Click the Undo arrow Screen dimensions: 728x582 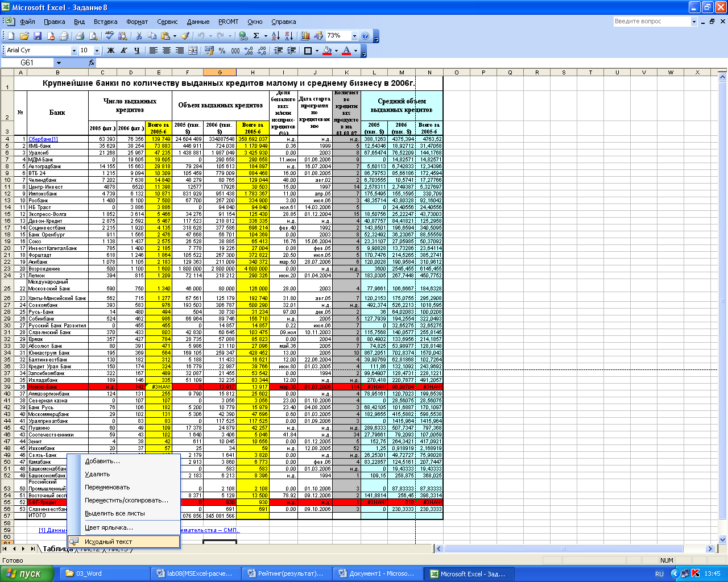[201, 36]
